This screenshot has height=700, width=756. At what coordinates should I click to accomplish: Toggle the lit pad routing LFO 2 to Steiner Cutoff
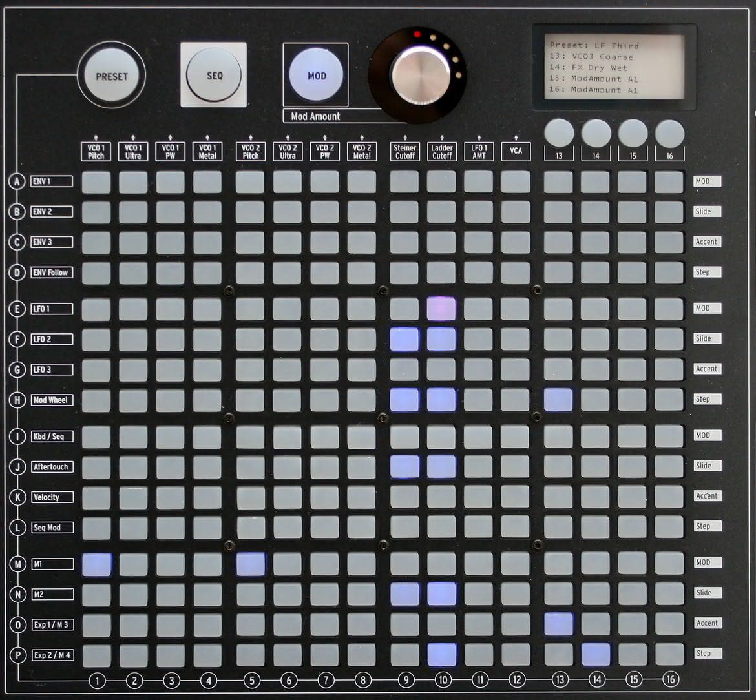[x=404, y=339]
